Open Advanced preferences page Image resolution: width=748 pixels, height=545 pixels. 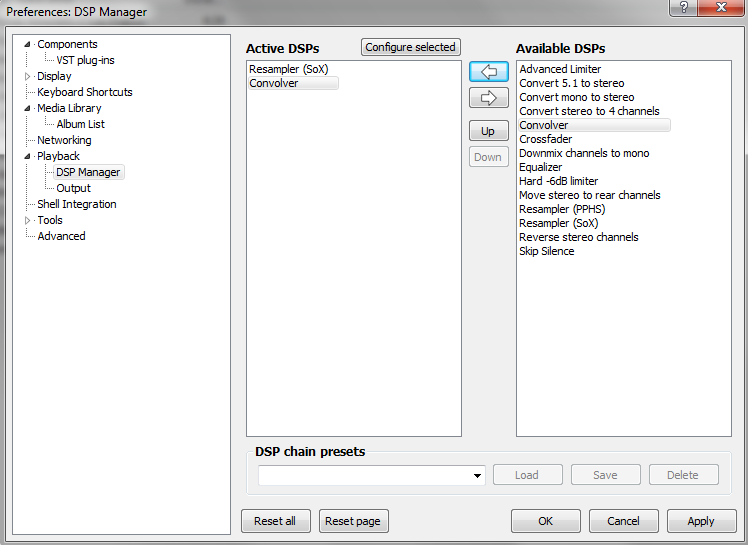click(62, 236)
